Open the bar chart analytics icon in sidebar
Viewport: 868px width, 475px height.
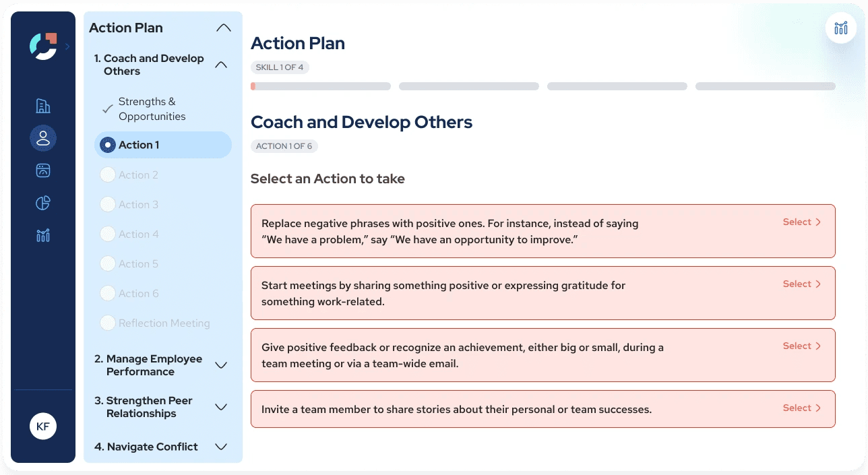43,235
